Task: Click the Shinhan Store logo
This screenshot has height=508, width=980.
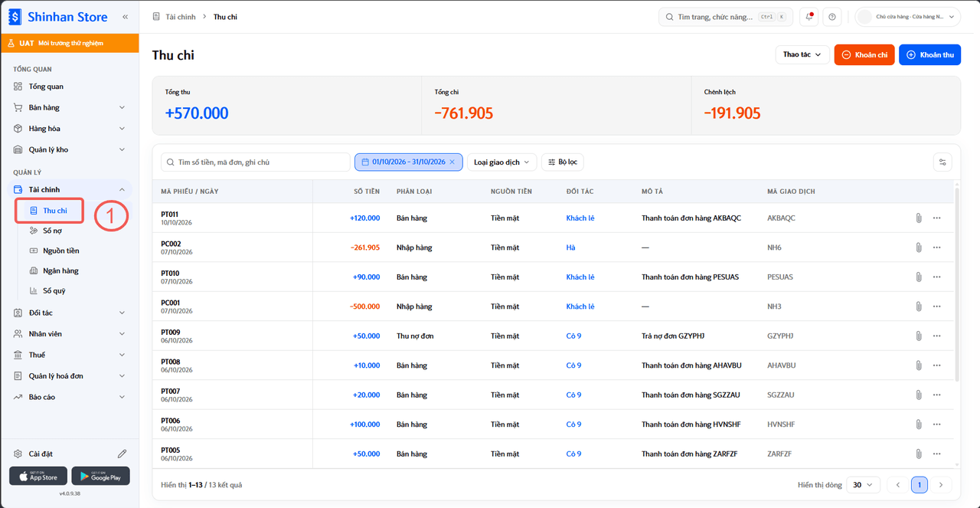Action: click(58, 17)
